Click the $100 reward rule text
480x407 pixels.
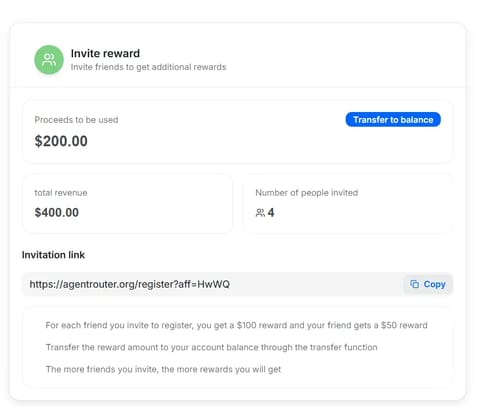point(236,325)
